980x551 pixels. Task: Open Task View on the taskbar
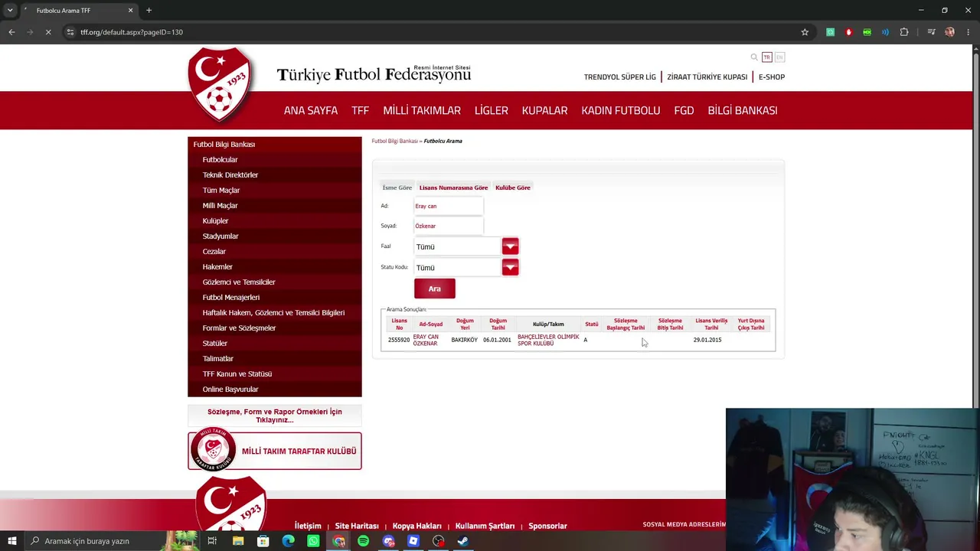tap(212, 541)
